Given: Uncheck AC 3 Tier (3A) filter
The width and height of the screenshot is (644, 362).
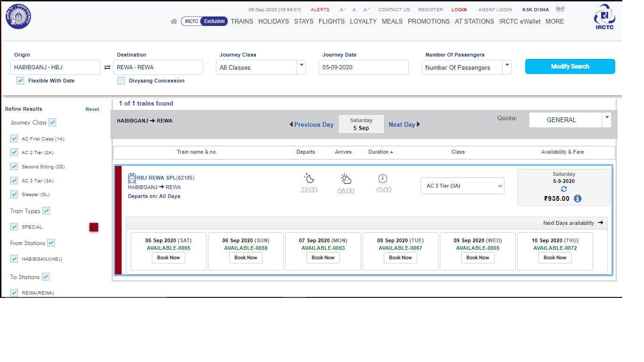Looking at the screenshot, I should click(x=14, y=181).
